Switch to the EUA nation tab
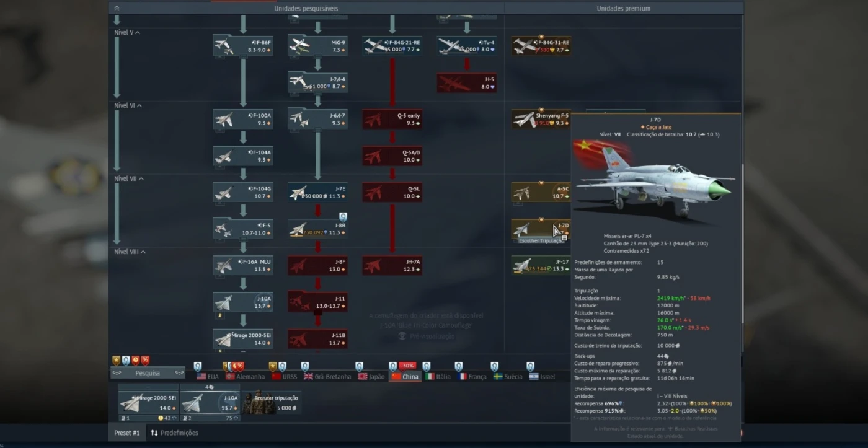 [x=208, y=376]
